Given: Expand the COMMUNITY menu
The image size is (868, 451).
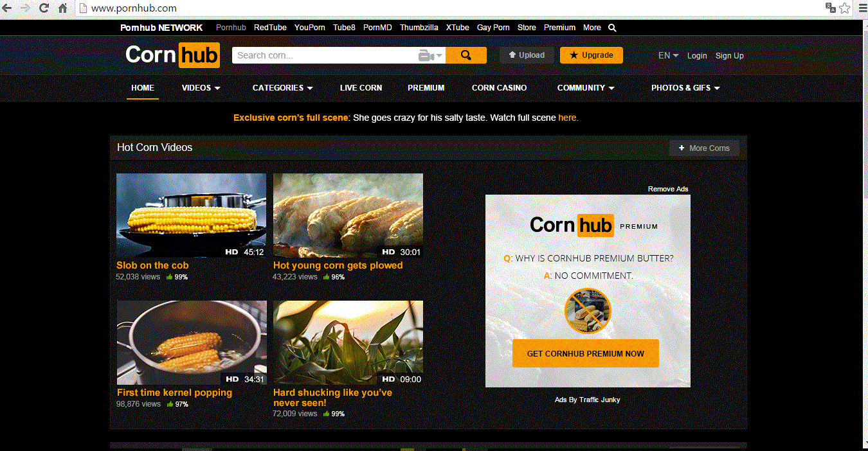Looking at the screenshot, I should [586, 88].
